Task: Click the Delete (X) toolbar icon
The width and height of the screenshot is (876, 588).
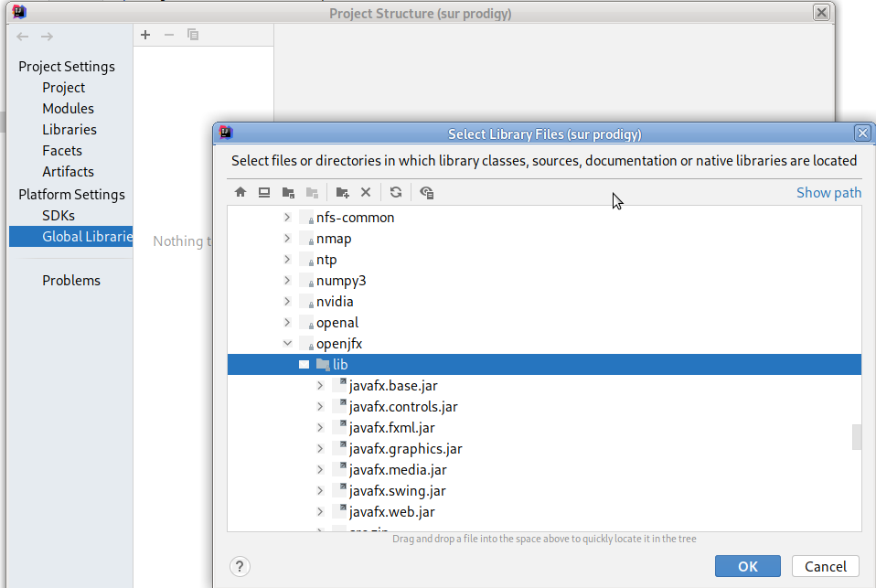Action: point(366,192)
